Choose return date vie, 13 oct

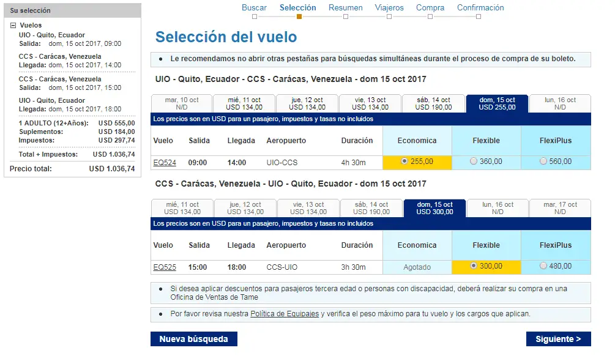(x=308, y=208)
